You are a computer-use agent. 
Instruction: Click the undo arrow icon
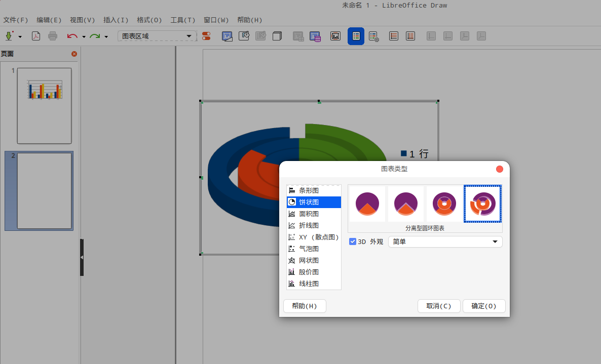[72, 36]
